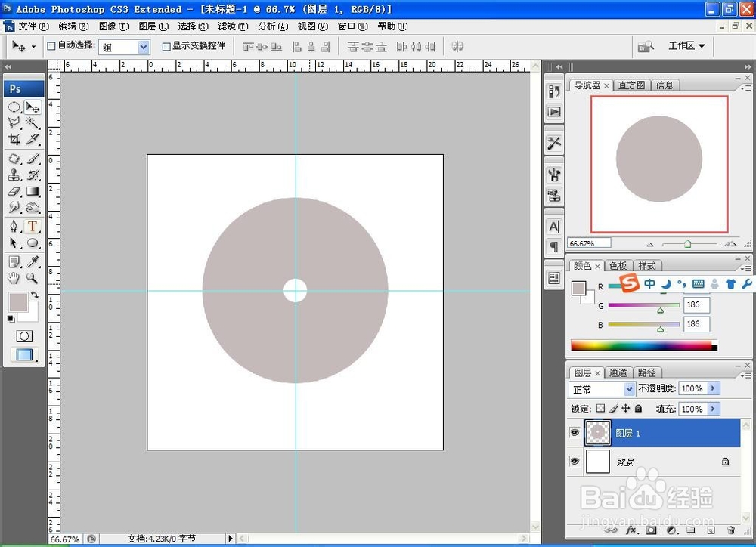This screenshot has height=547, width=756.
Task: Select the Clone Stamp tool
Action: [x=14, y=175]
